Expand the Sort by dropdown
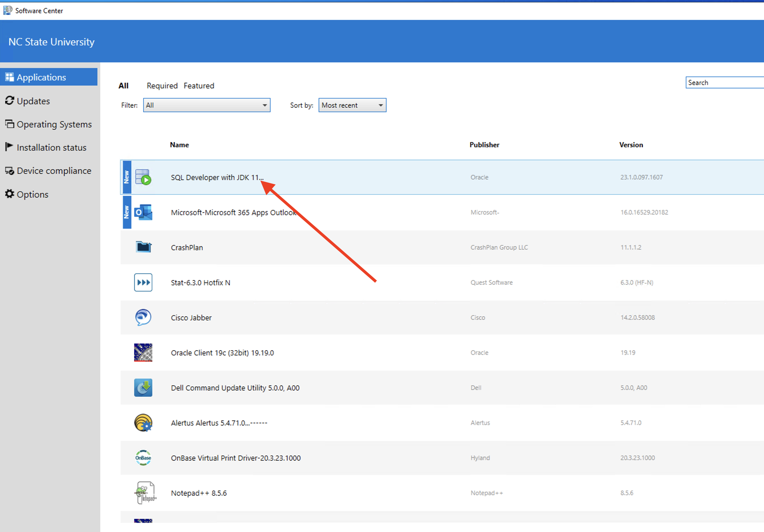 tap(352, 105)
